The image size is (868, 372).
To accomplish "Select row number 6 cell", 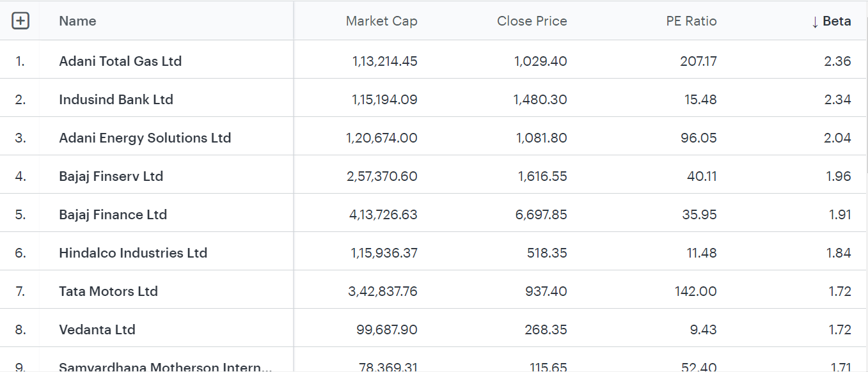I will click(x=20, y=253).
